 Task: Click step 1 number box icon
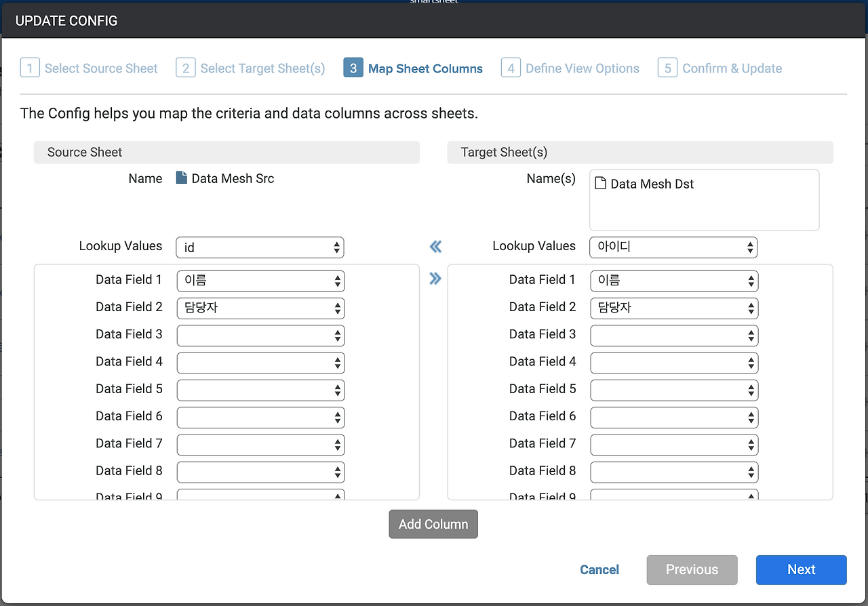coord(30,68)
